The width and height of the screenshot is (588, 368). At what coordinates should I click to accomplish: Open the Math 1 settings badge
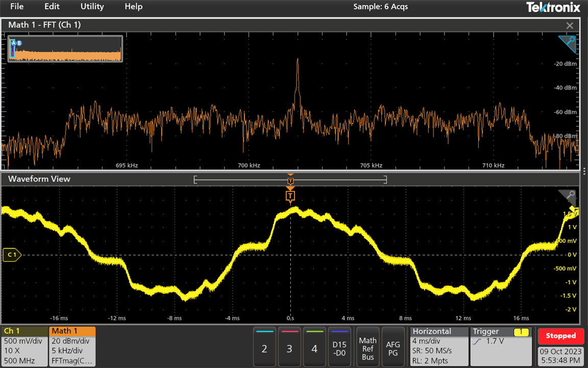click(72, 346)
